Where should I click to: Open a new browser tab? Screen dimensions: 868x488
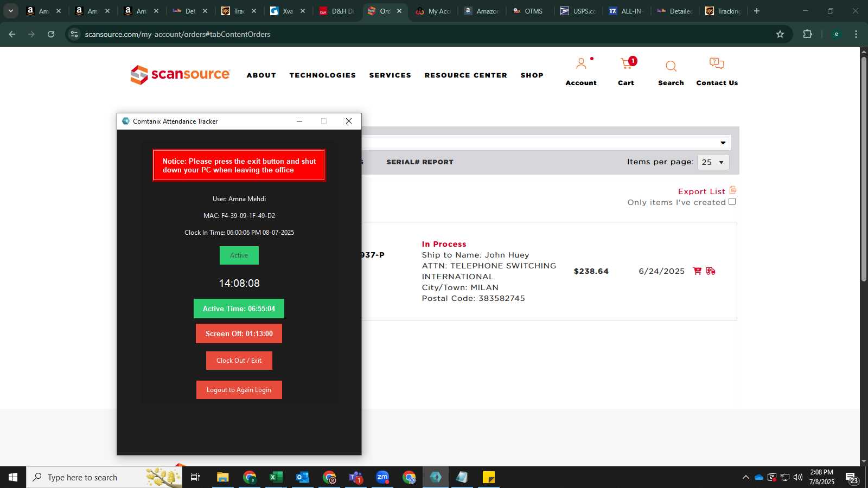(x=757, y=11)
